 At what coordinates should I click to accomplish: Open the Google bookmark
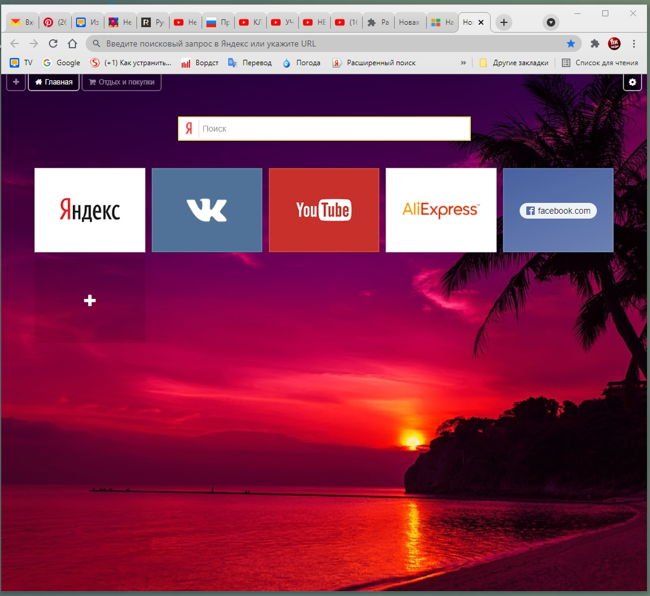[x=61, y=63]
